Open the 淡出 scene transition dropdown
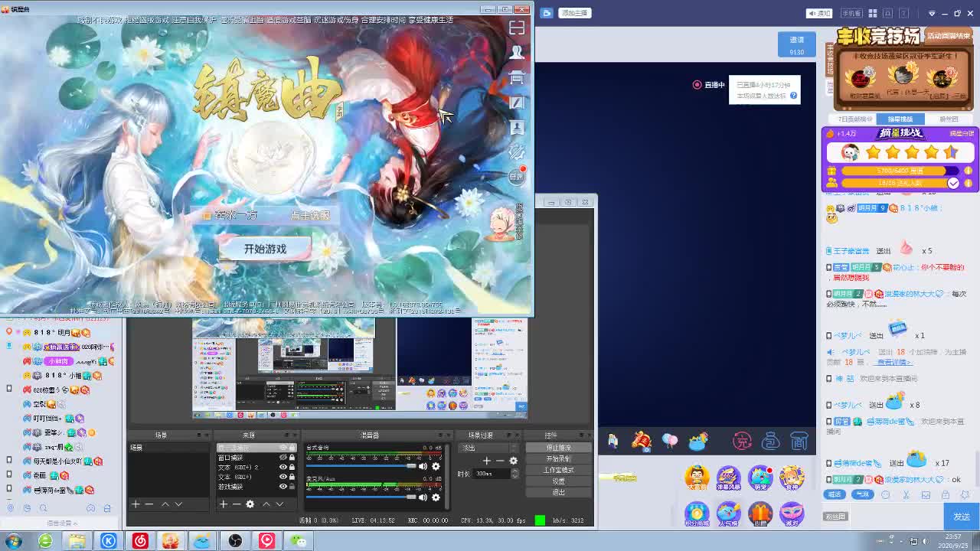Image resolution: width=980 pixels, height=551 pixels. pos(490,448)
